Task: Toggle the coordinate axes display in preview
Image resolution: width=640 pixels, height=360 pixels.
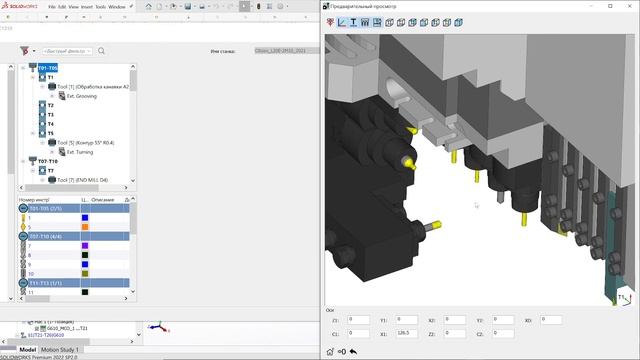Action: pos(342,22)
